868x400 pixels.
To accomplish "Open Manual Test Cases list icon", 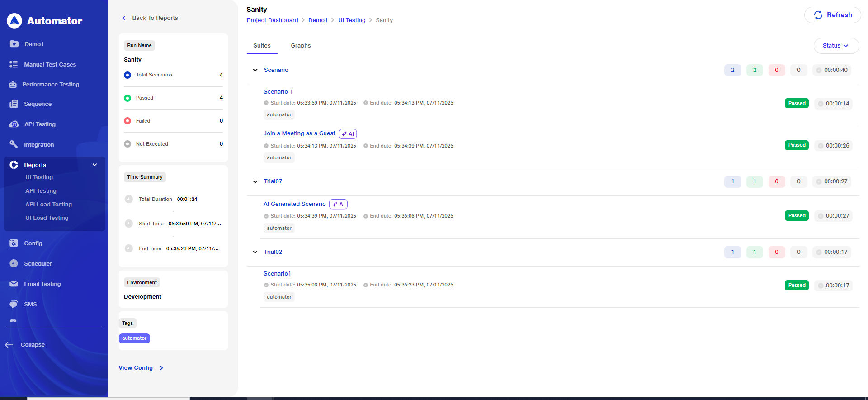I will (x=14, y=64).
